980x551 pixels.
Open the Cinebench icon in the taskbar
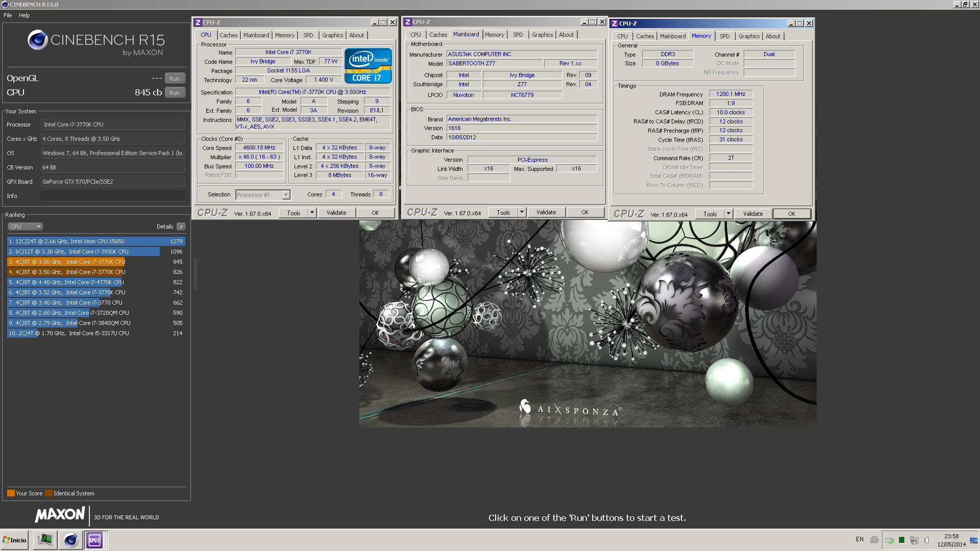70,540
